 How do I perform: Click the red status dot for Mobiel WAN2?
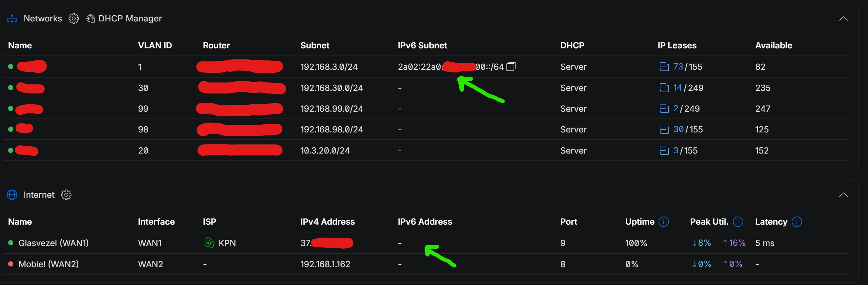point(10,264)
